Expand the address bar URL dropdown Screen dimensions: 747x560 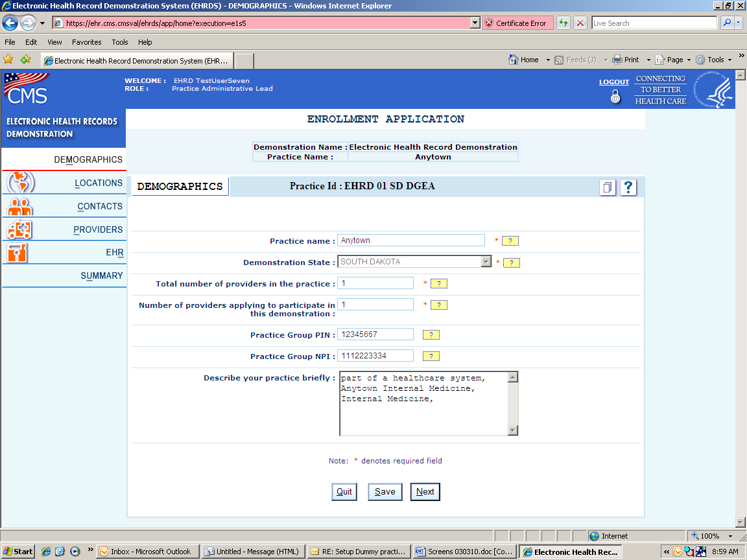coord(475,23)
